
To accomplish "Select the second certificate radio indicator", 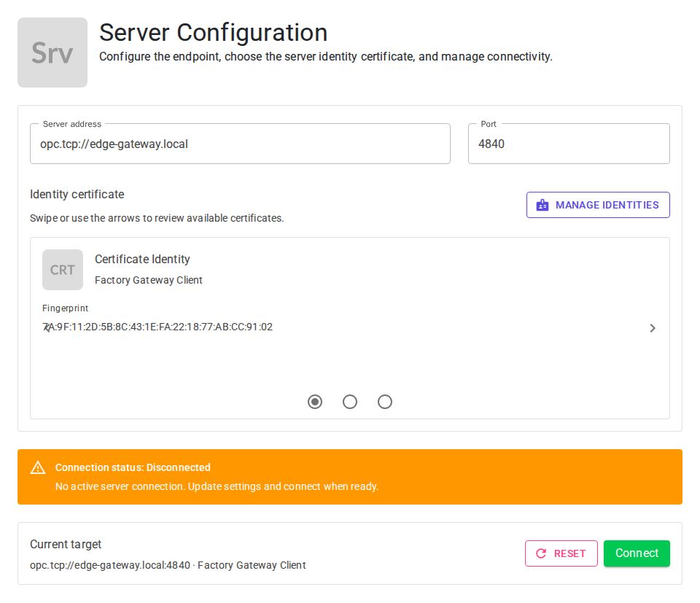I will click(x=350, y=402).
